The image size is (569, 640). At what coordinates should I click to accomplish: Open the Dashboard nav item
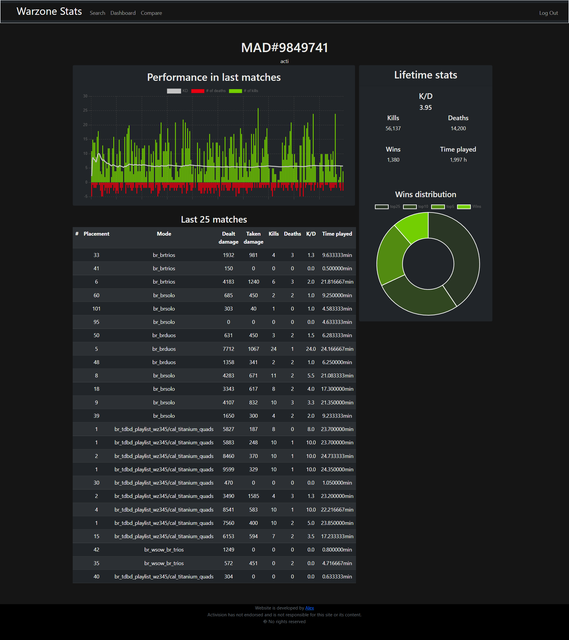tap(123, 13)
